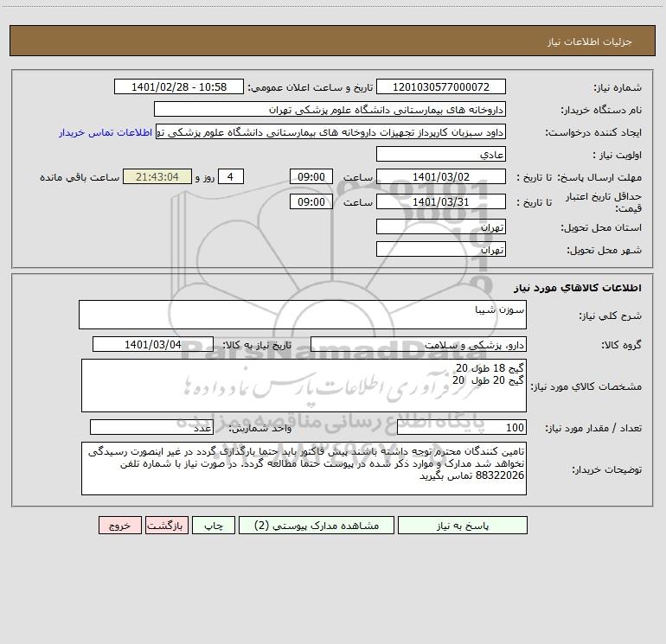Click the label 'استان محل تحویل:'

[x=601, y=228]
